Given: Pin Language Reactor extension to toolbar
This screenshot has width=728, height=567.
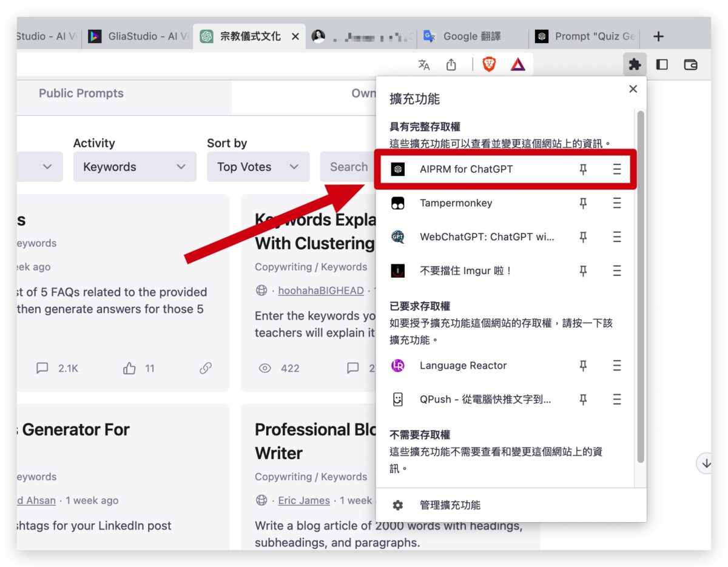Looking at the screenshot, I should pyautogui.click(x=583, y=366).
